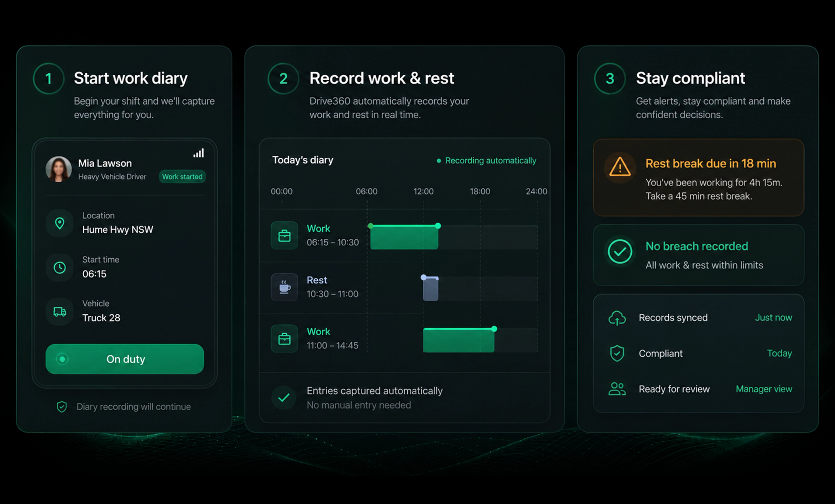Click the cloud upload icon for Records synced

point(617,318)
